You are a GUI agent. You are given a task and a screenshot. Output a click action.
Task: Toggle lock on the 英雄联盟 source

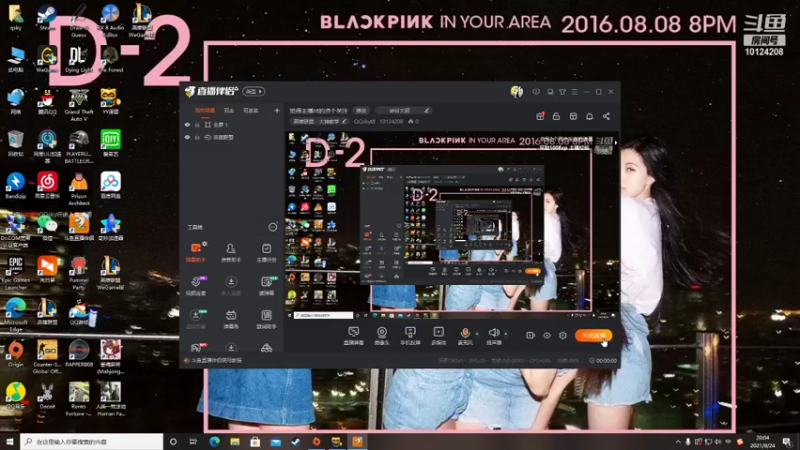coord(197,137)
